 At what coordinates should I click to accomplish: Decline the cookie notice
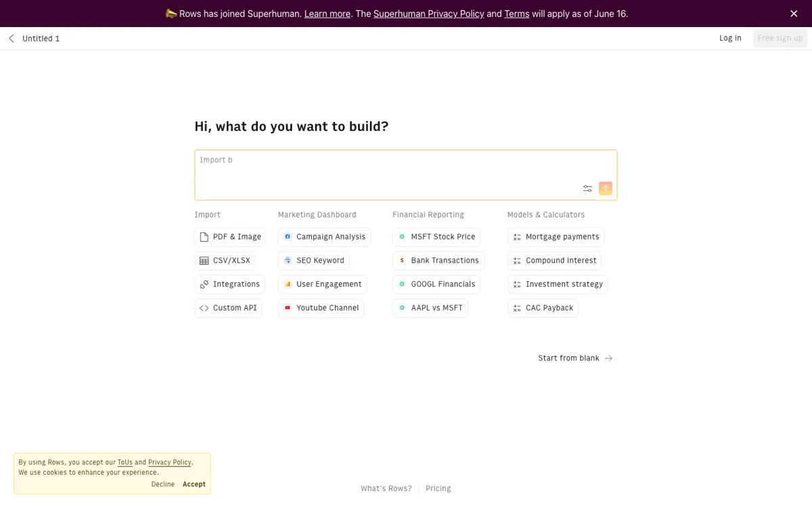coord(163,484)
